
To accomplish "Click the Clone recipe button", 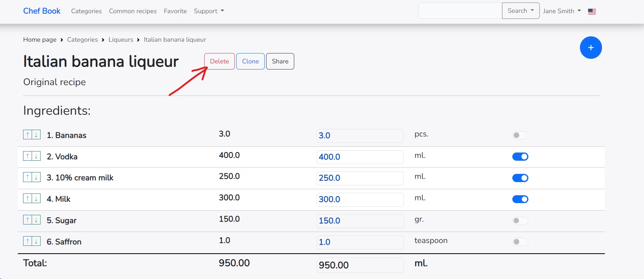I will [250, 61].
